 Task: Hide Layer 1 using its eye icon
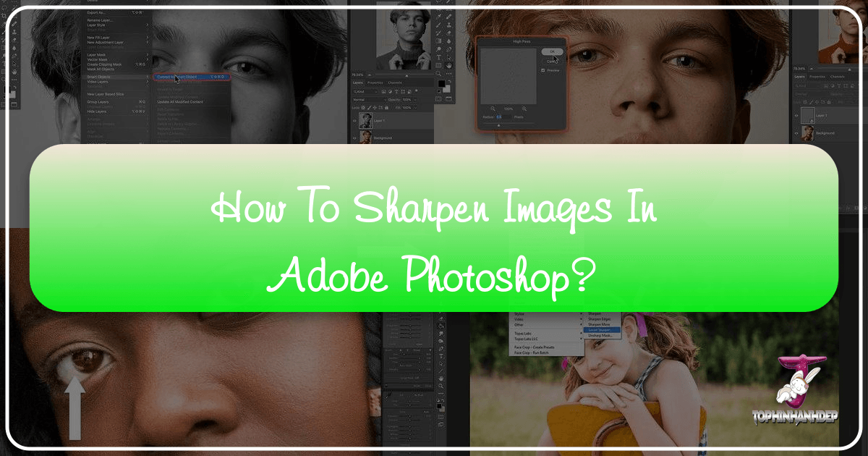click(x=354, y=120)
